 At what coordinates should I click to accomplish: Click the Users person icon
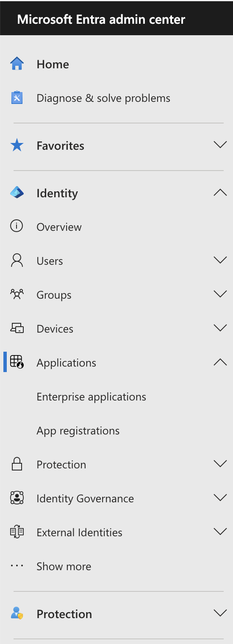[17, 260]
